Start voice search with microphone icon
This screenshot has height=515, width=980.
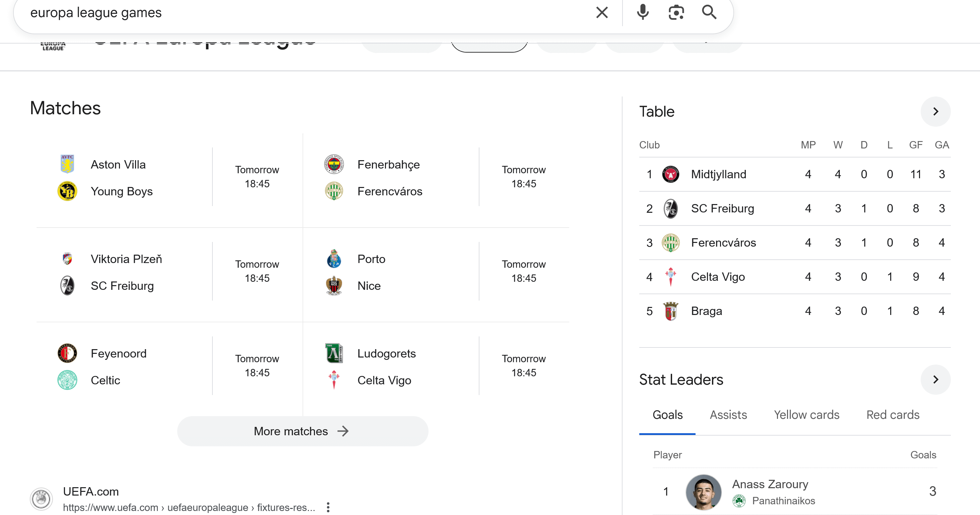[x=643, y=12]
